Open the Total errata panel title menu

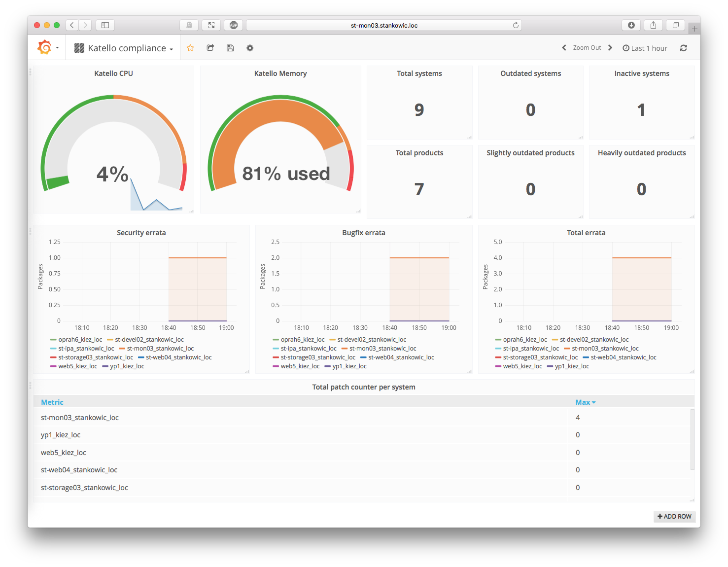click(x=586, y=233)
